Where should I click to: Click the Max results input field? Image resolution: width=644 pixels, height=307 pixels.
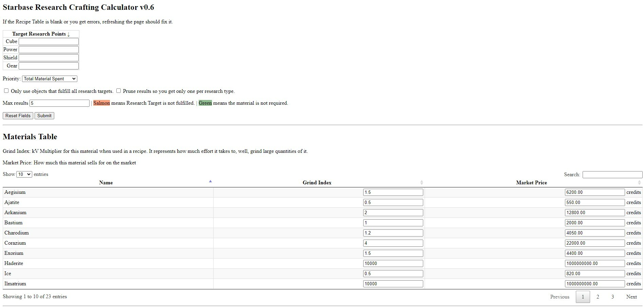(59, 103)
